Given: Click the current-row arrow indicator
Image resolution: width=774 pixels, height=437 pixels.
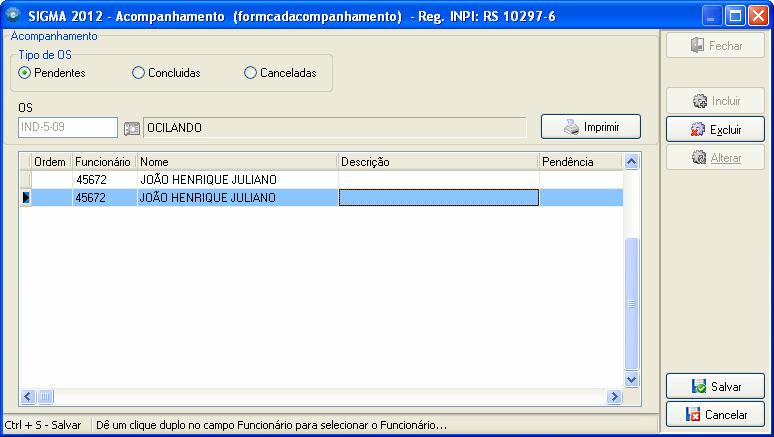Looking at the screenshot, I should 26,198.
